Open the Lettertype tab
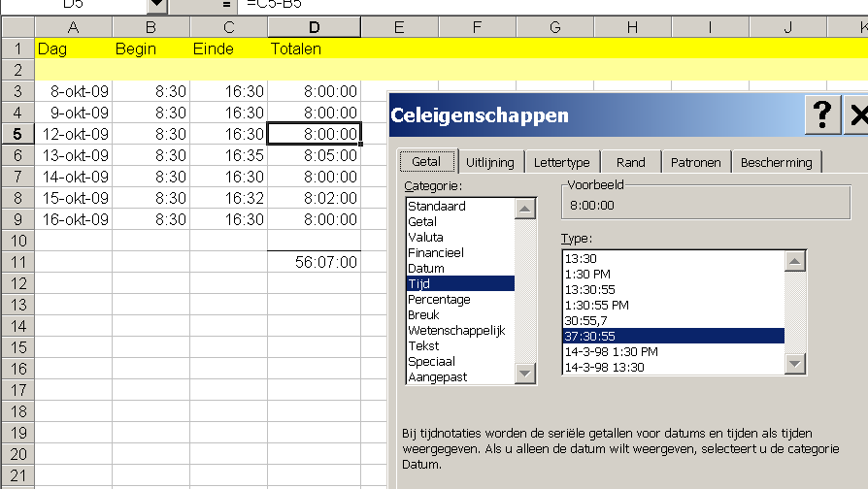Screen dimensions: 868x489 [x=561, y=162]
